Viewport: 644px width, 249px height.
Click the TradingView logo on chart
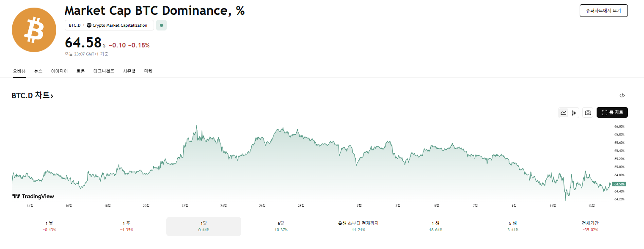pos(33,196)
